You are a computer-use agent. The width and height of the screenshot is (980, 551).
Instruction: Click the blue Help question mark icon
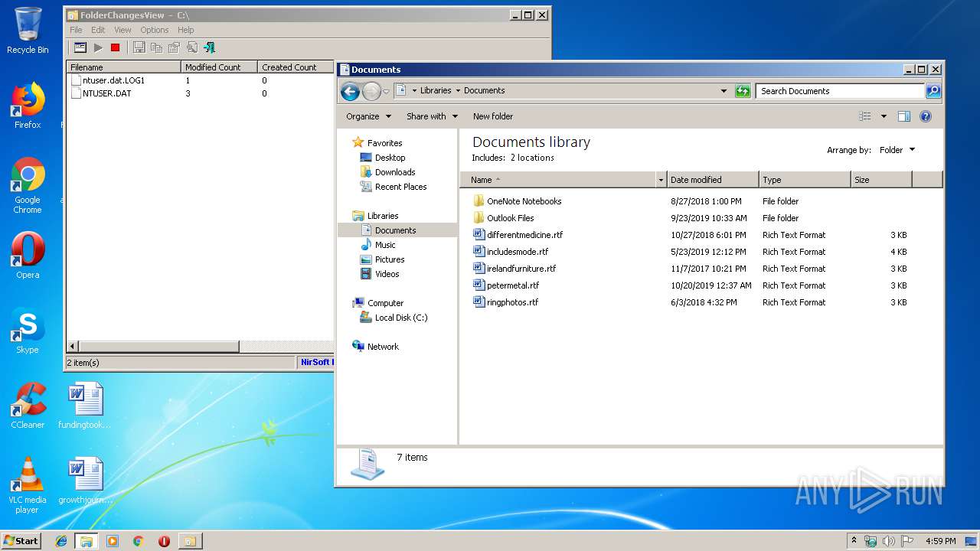point(926,116)
